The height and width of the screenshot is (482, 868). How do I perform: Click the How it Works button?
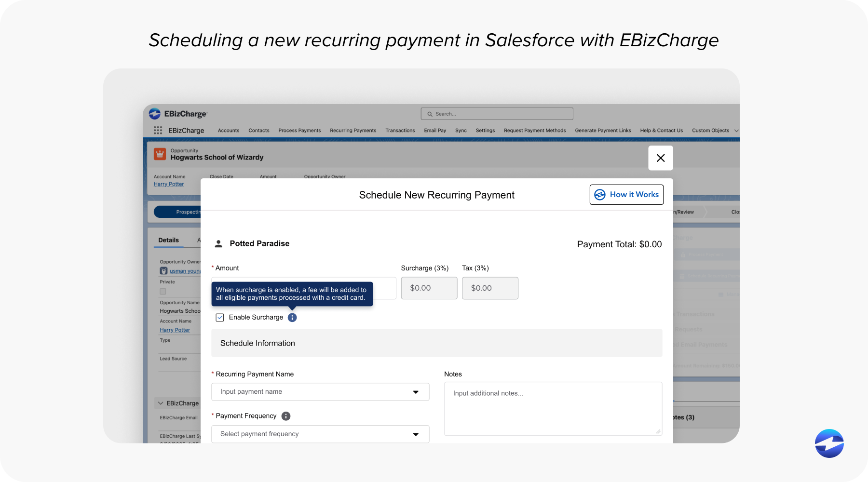click(x=626, y=195)
